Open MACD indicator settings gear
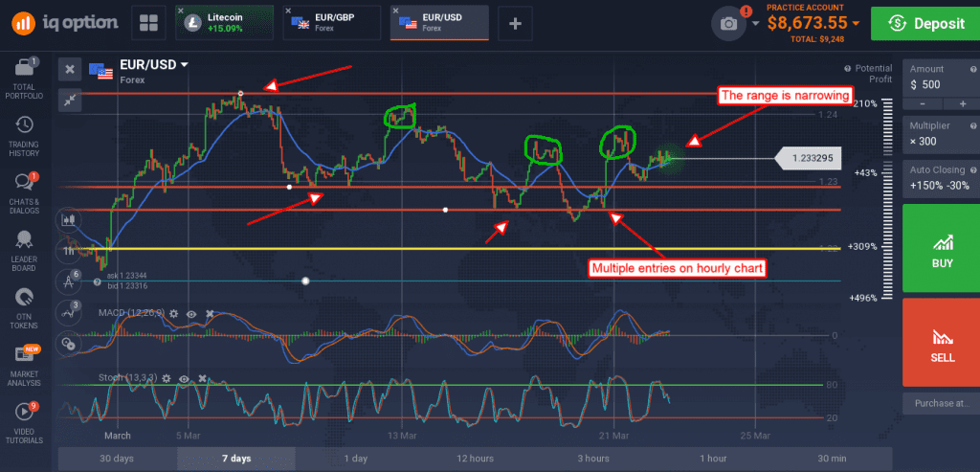 coord(174,312)
